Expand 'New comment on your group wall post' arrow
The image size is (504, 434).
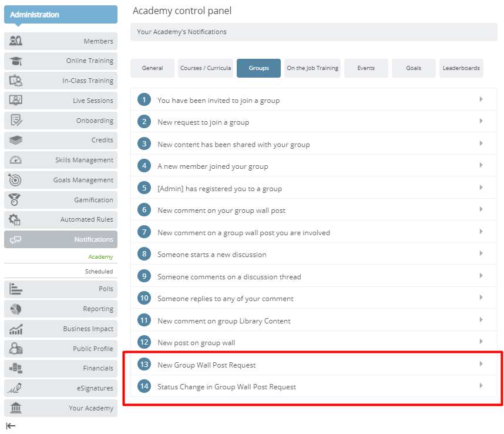481,209
